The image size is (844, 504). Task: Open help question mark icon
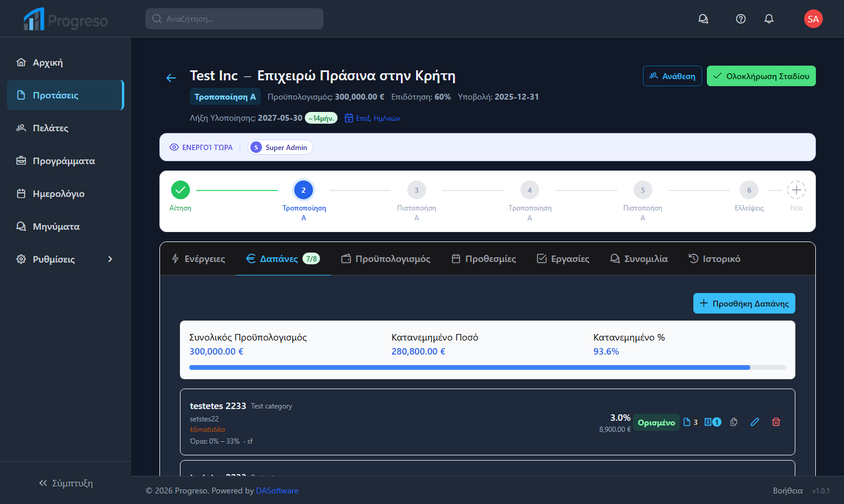pos(741,19)
